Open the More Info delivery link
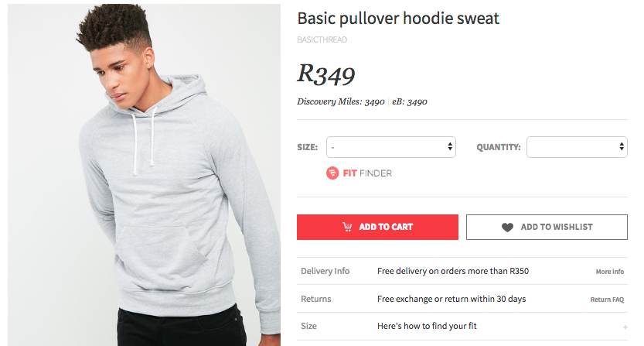644x346 pixels. tap(609, 272)
